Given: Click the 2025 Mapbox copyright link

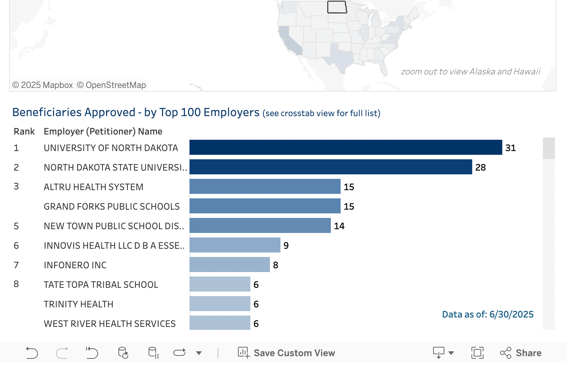Looking at the screenshot, I should click(x=43, y=85).
